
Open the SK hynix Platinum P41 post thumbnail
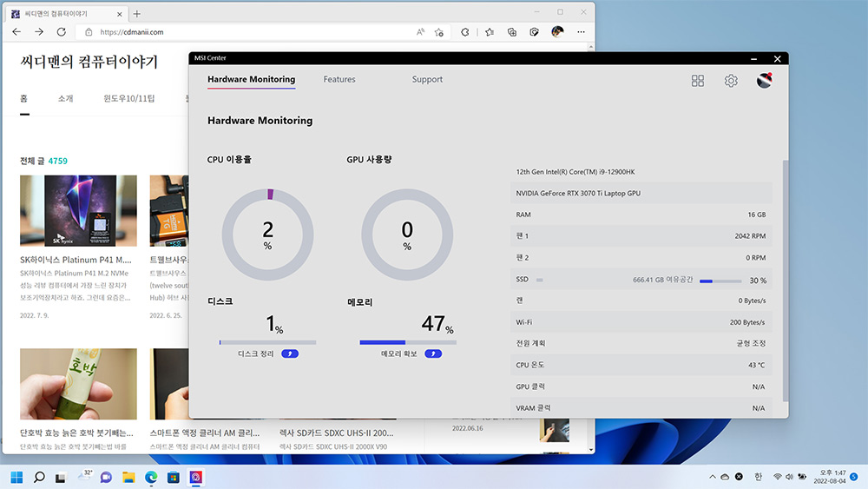coord(78,210)
